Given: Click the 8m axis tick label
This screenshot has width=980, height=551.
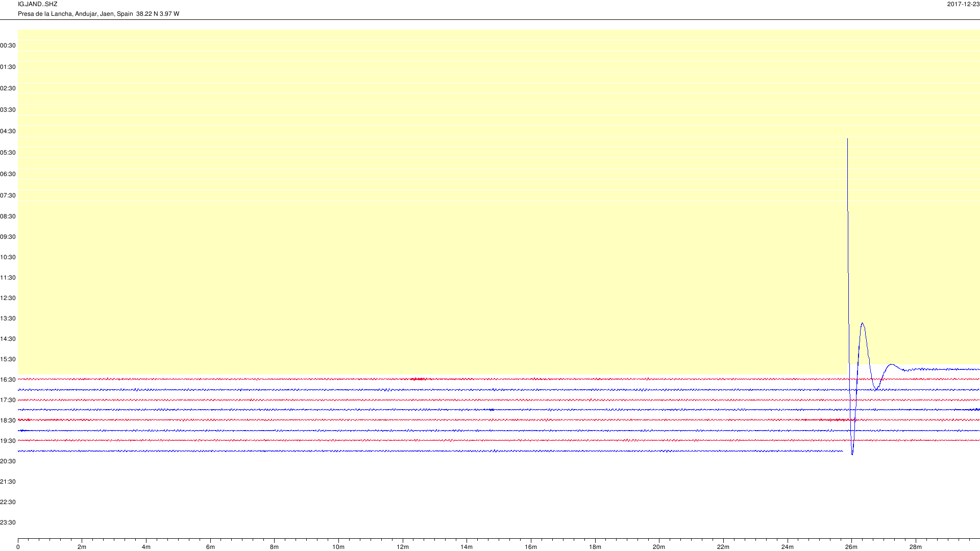Looking at the screenshot, I should coord(274,547).
